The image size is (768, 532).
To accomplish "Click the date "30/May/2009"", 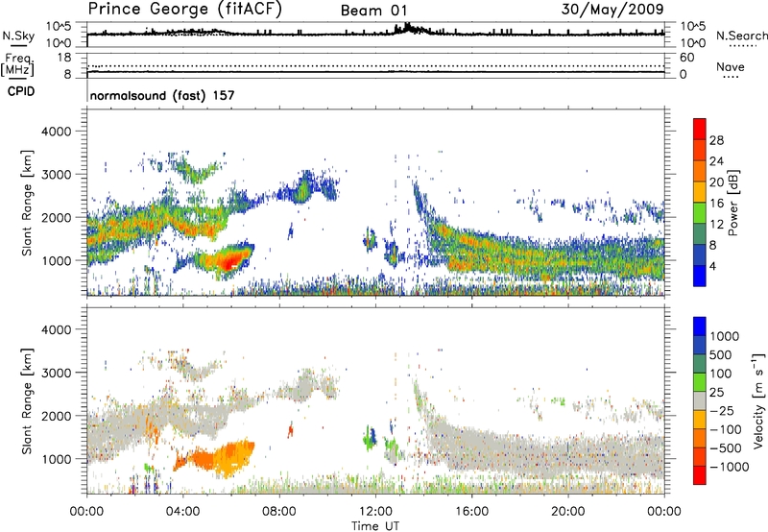I will tap(612, 10).
